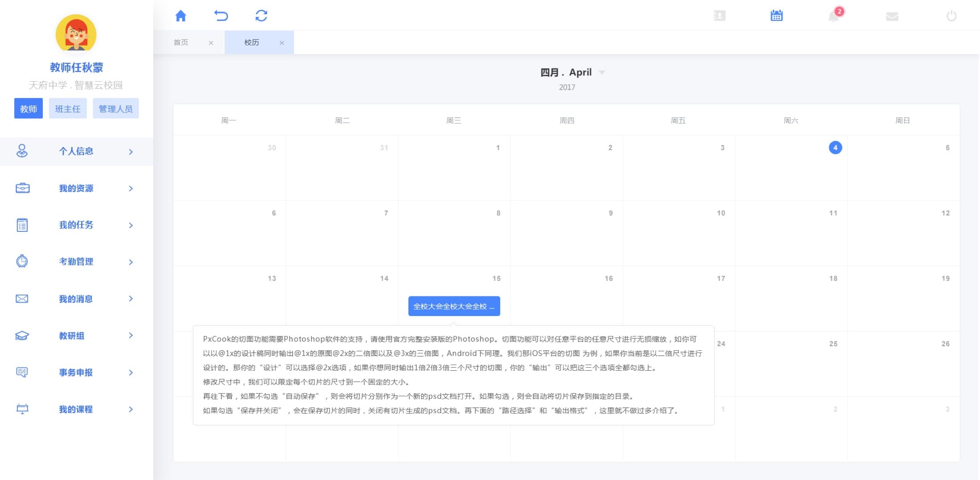Click the 我的任务 checklist icon

pos(22,225)
